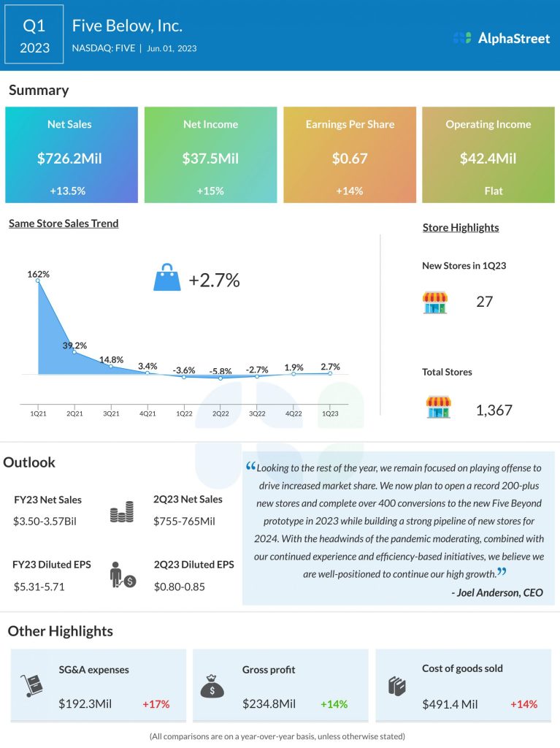The height and width of the screenshot is (748, 560).
Task: Click the New Stores storefront icon
Action: click(x=435, y=302)
